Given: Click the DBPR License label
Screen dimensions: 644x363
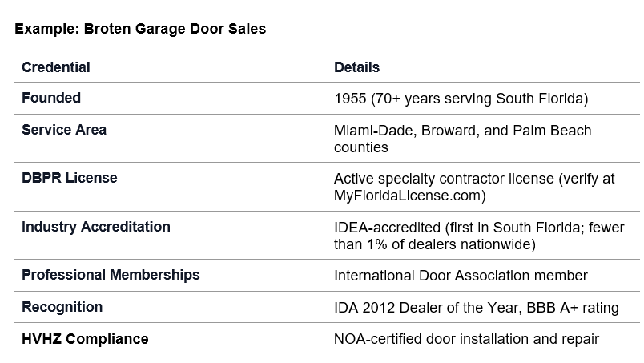Looking at the screenshot, I should click(x=70, y=178).
